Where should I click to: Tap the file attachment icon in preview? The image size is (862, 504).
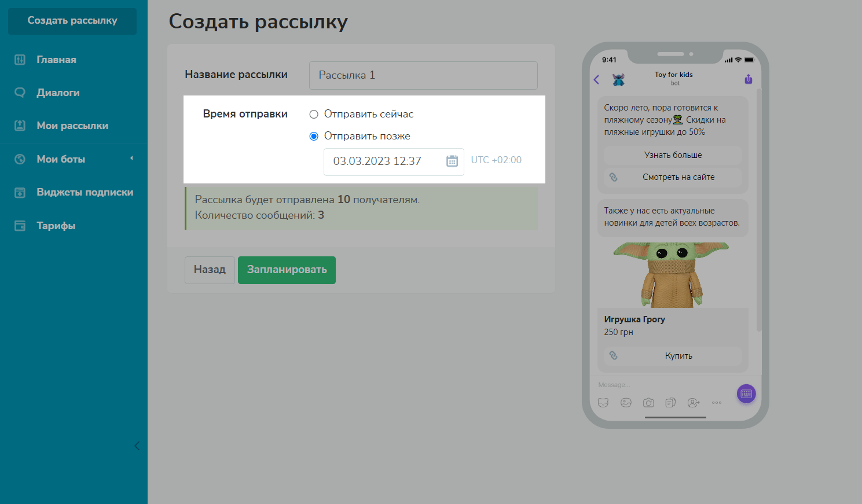[x=671, y=403]
